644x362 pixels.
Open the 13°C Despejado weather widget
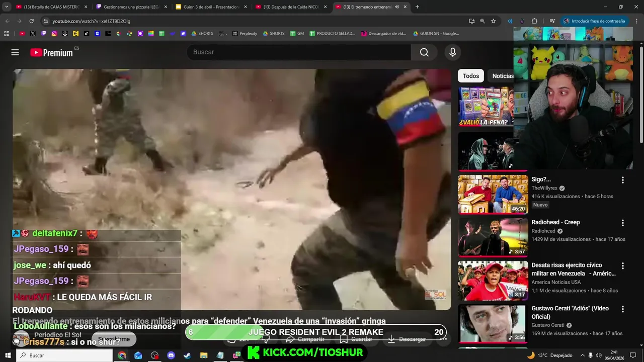click(549, 355)
